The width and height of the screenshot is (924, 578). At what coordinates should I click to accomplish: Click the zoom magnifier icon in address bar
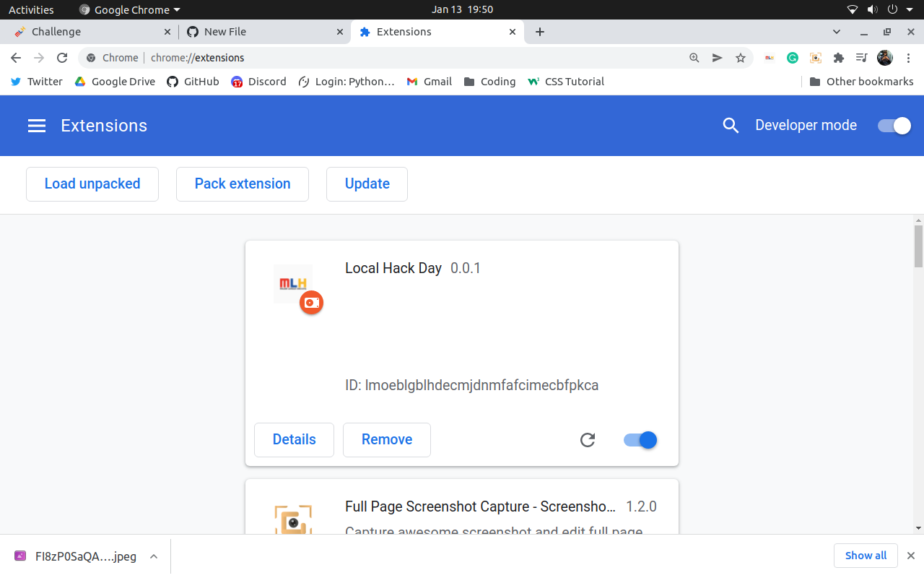[x=694, y=58]
